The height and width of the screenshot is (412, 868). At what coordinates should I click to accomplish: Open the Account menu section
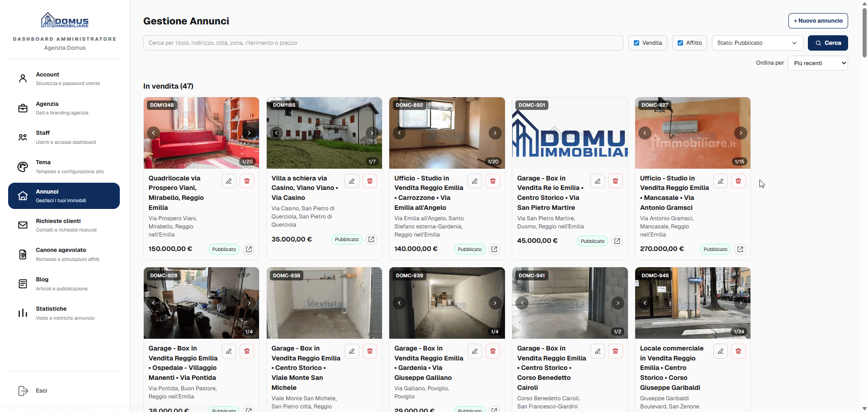(64, 79)
